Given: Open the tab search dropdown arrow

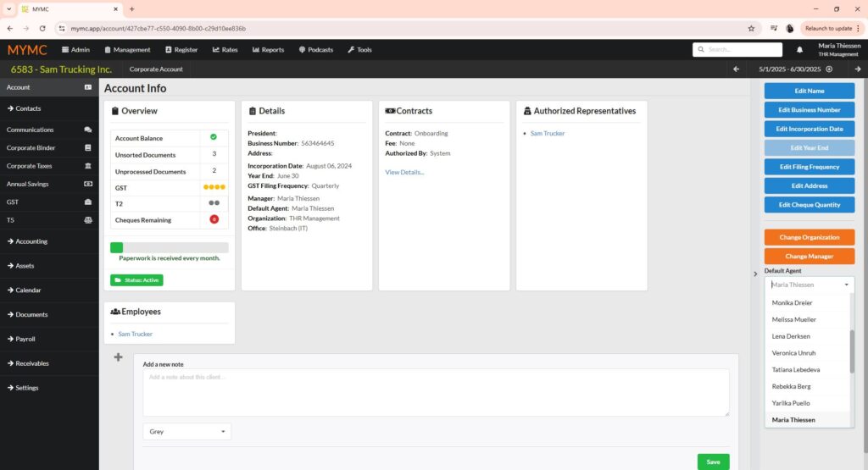Looking at the screenshot, I should [8, 8].
